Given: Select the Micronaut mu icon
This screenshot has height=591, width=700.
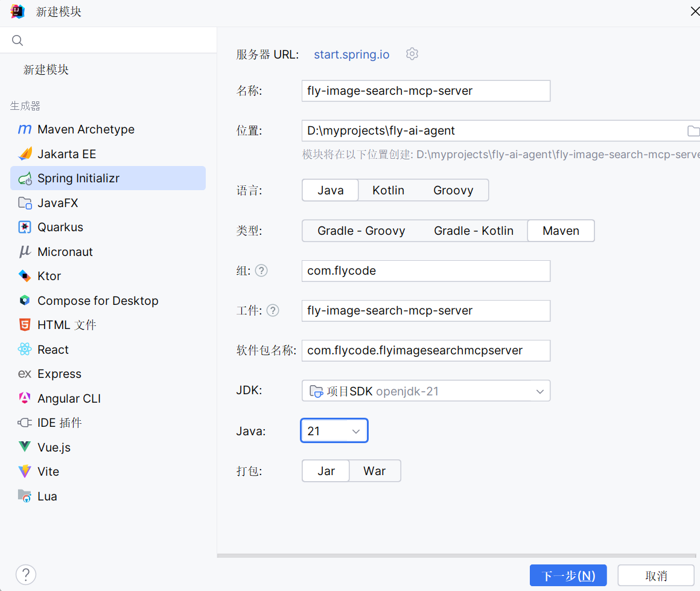Looking at the screenshot, I should coord(25,252).
